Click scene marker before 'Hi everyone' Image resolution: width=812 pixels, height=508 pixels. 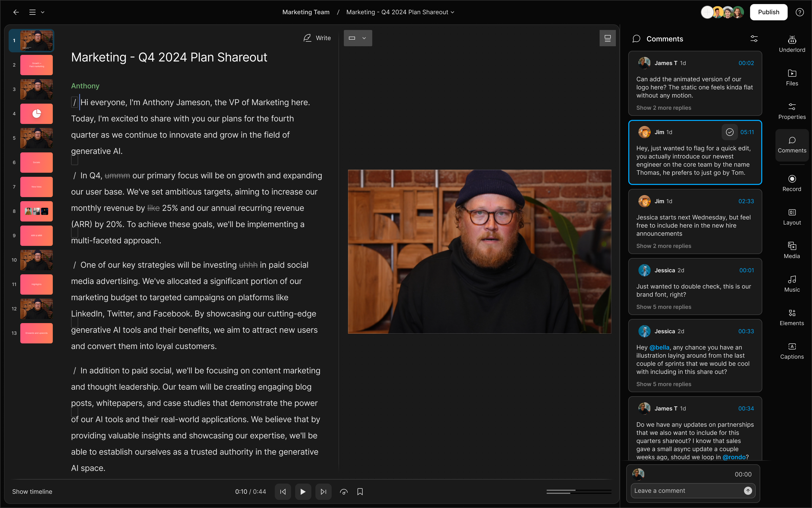coord(75,102)
